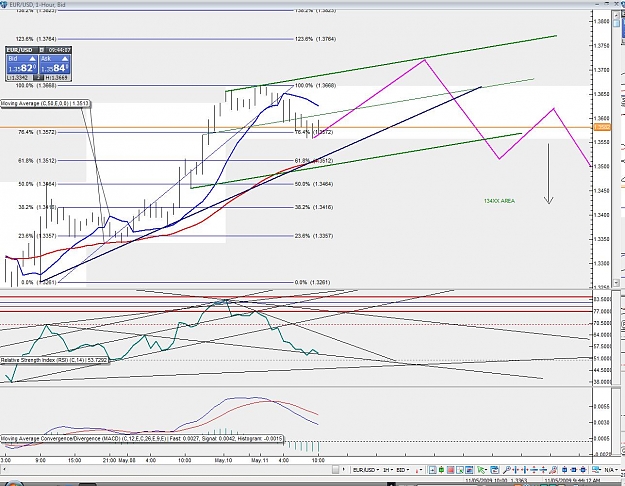Click the first vertical scale adjust icon

pos(534,470)
